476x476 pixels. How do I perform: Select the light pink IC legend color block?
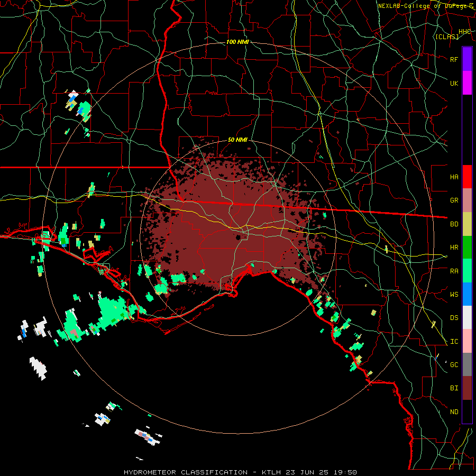tap(467, 341)
